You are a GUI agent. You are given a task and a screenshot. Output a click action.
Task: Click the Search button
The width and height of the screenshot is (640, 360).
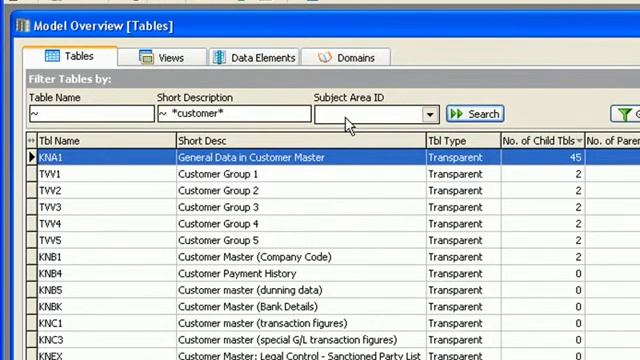pyautogui.click(x=475, y=114)
